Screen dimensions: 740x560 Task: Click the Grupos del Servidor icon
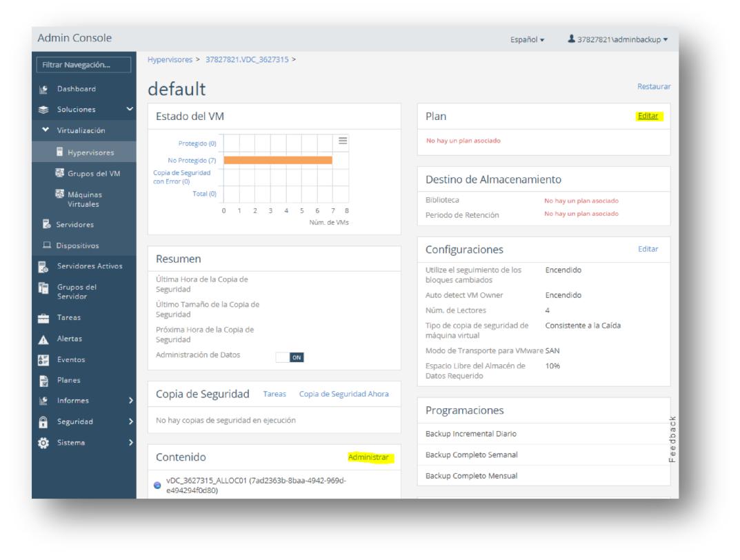(43, 288)
